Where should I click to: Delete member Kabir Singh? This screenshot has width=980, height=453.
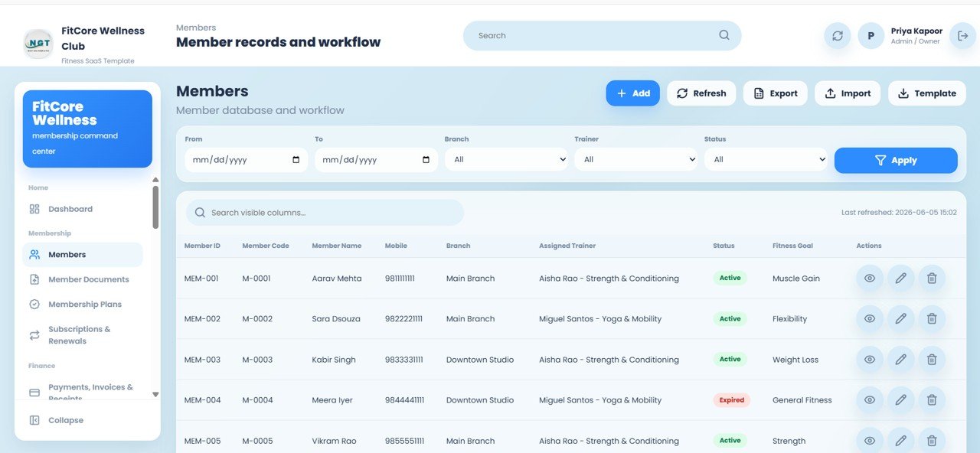click(932, 360)
